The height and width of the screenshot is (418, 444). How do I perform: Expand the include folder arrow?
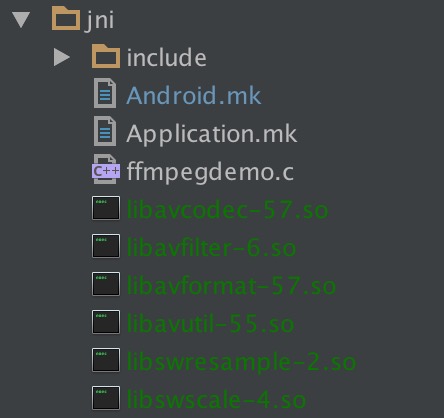pyautogui.click(x=62, y=57)
